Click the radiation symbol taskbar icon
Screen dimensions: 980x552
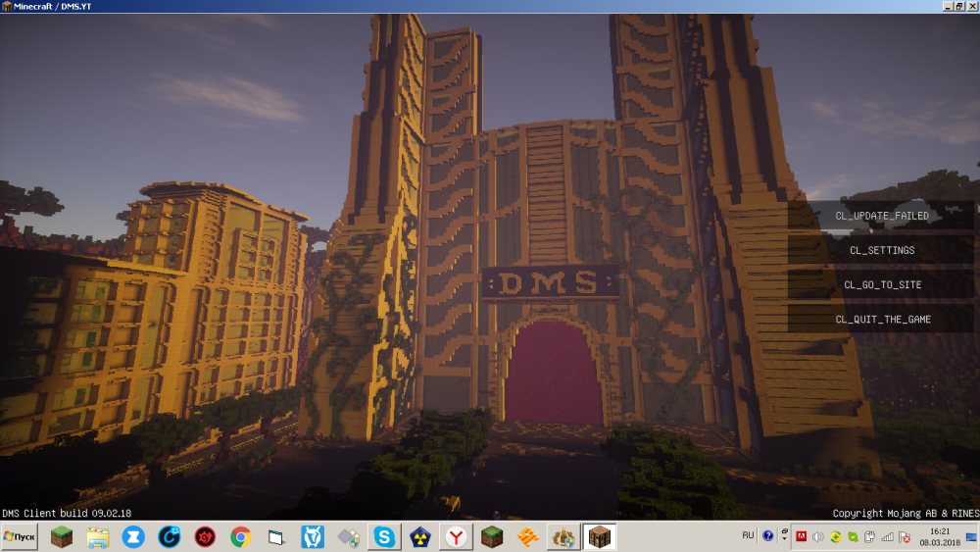tap(418, 537)
